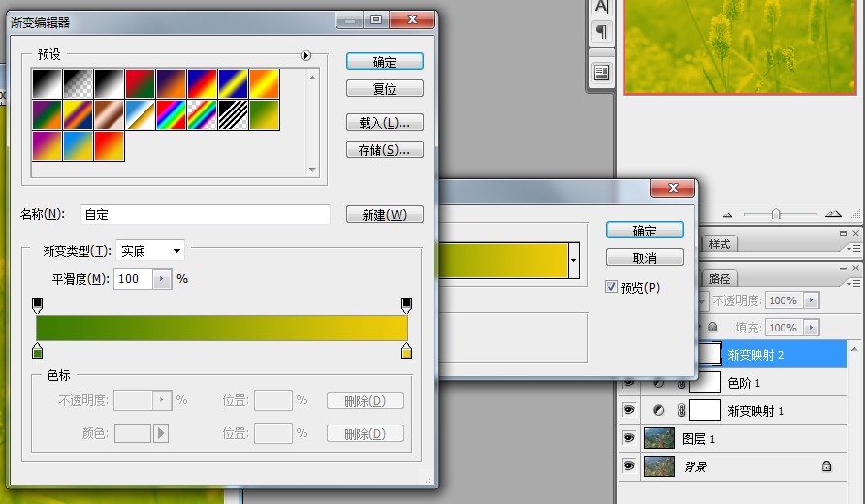Switch to the 路径 tab
865x504 pixels.
[x=720, y=278]
